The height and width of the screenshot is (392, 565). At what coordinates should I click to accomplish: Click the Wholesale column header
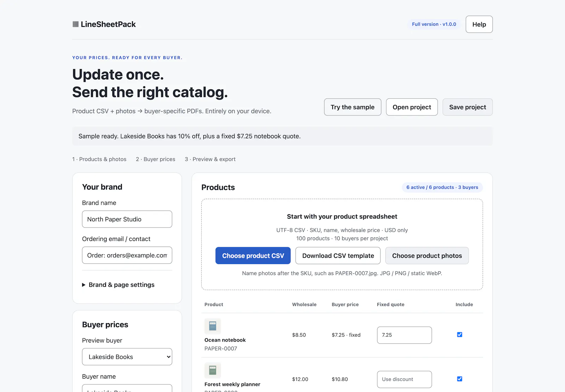[304, 304]
